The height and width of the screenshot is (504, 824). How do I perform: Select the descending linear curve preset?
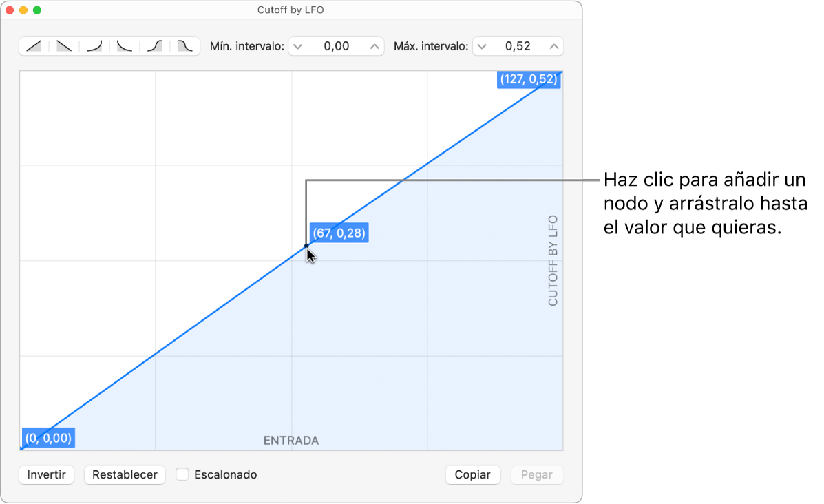(x=63, y=46)
